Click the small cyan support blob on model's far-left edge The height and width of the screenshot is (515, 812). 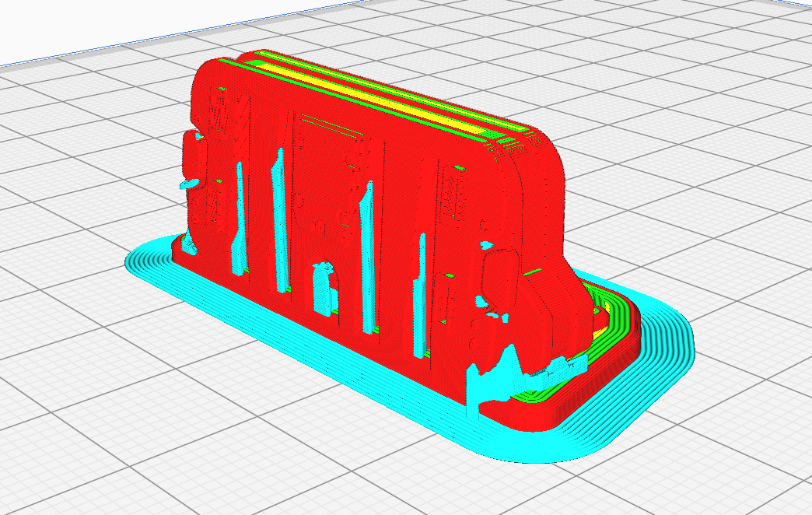tap(190, 184)
